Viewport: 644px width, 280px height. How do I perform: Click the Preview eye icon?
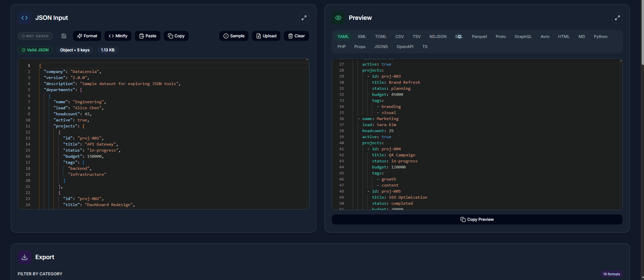pos(338,18)
